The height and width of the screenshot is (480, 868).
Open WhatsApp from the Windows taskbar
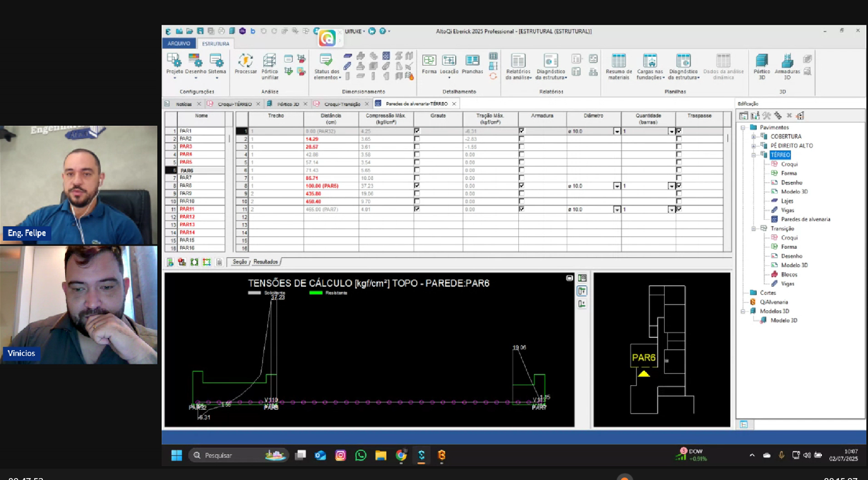click(x=360, y=455)
